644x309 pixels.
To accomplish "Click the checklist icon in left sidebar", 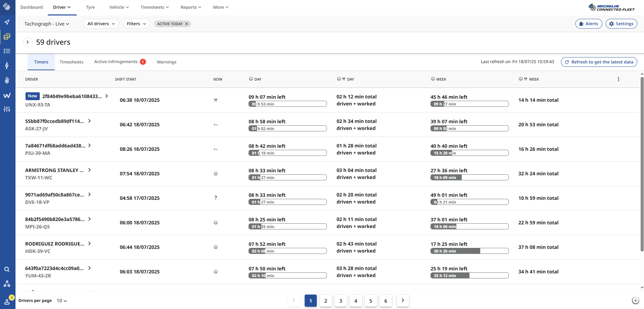I will tap(7, 51).
